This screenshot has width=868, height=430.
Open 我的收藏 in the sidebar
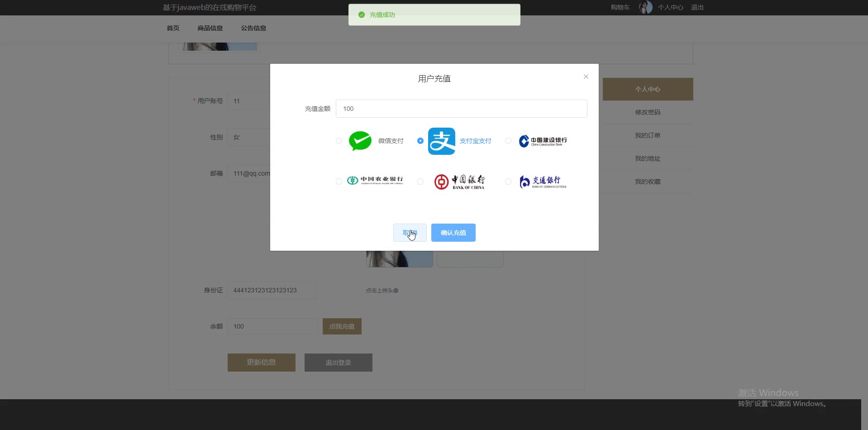point(648,182)
